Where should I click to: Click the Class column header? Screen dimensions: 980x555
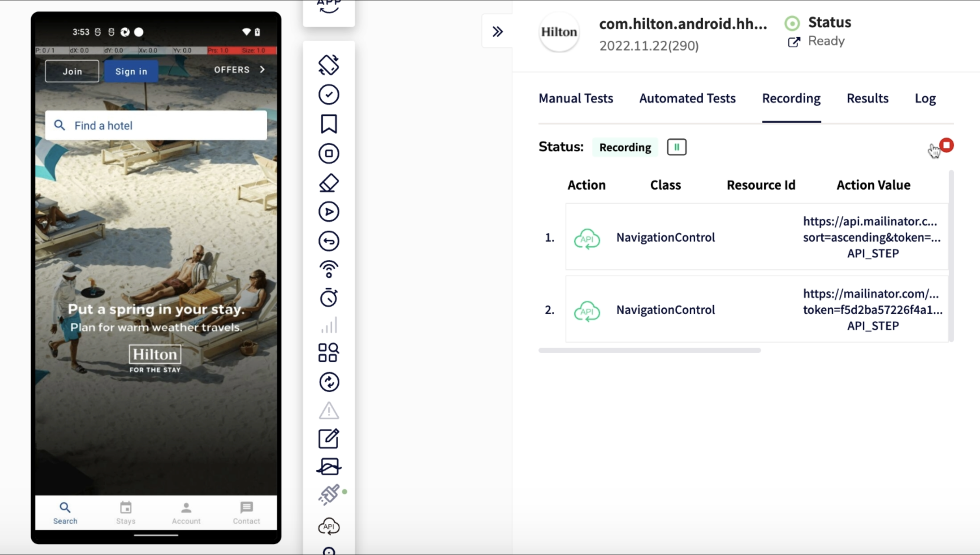665,185
